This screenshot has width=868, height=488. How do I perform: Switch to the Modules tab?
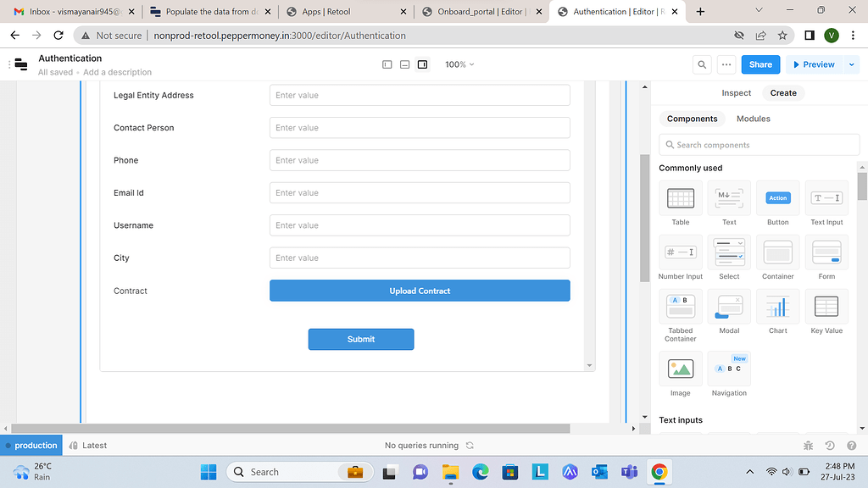(753, 119)
